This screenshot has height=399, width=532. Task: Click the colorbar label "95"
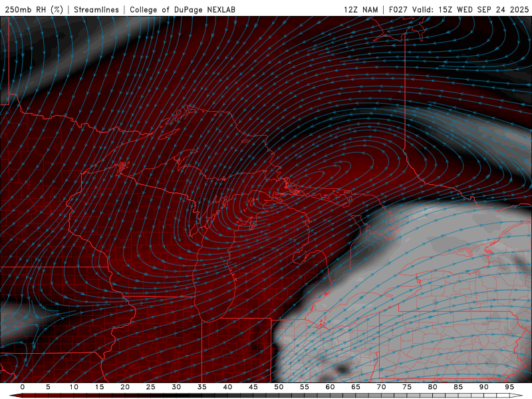pyautogui.click(x=509, y=387)
